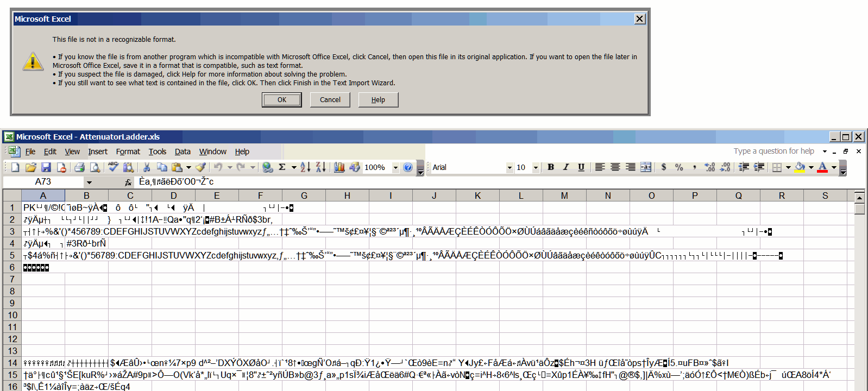Open Print Preview from the toolbar
868x391 pixels.
[x=95, y=167]
